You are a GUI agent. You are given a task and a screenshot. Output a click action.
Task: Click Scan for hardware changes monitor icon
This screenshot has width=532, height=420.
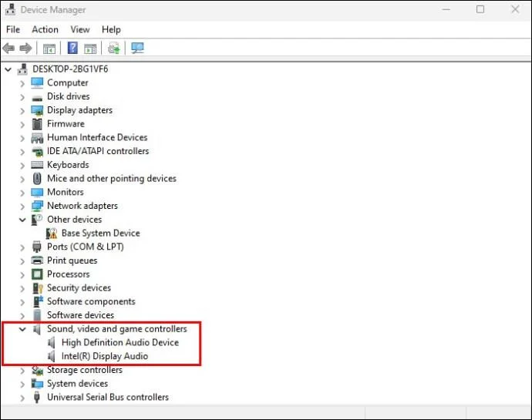137,49
